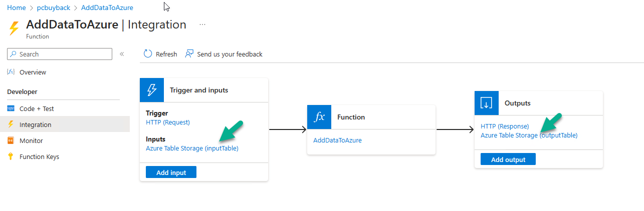Open the ellipsis menu beside Integration title
Image resolution: width=644 pixels, height=211 pixels.
(202, 24)
